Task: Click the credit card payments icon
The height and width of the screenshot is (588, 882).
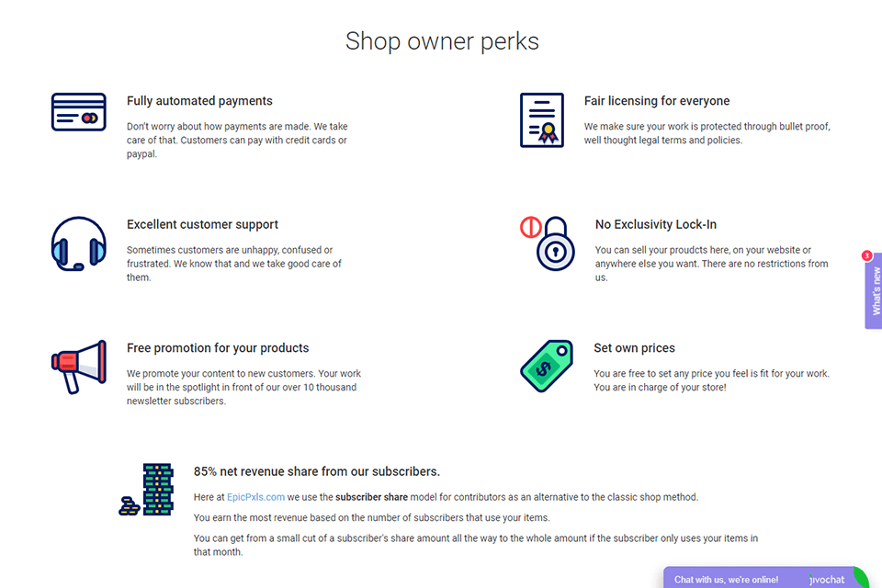Action: 78,113
